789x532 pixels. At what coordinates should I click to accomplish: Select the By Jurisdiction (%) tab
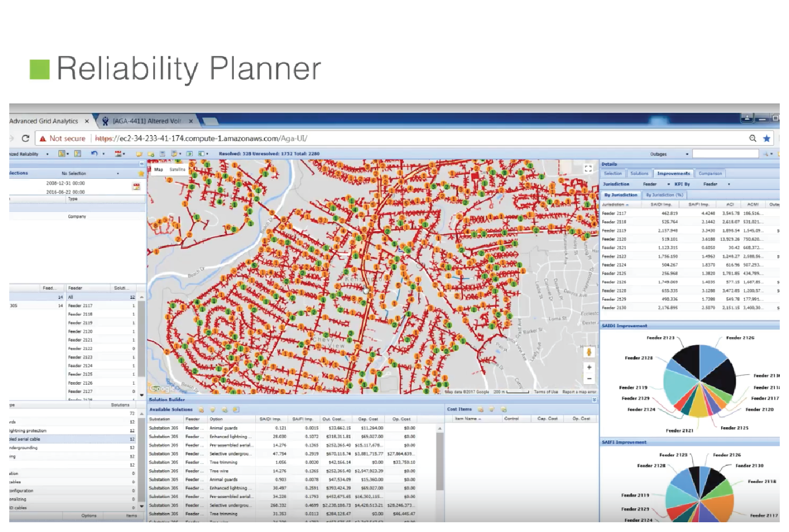point(664,195)
